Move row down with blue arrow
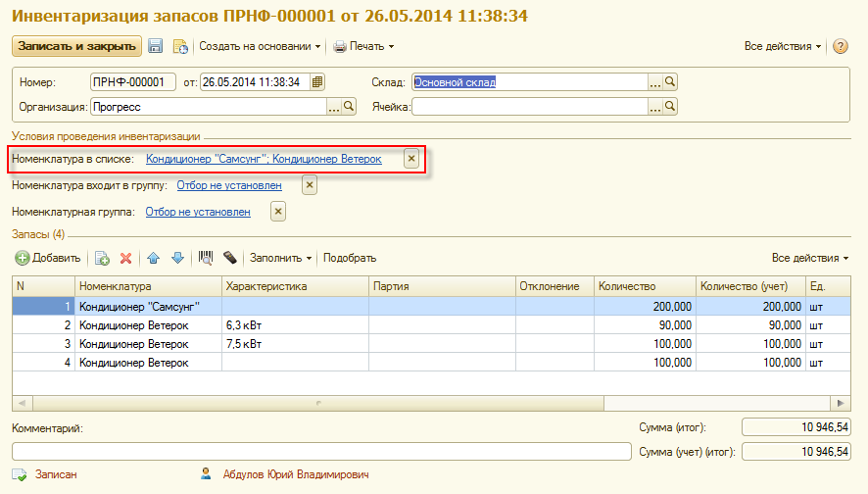 177,258
